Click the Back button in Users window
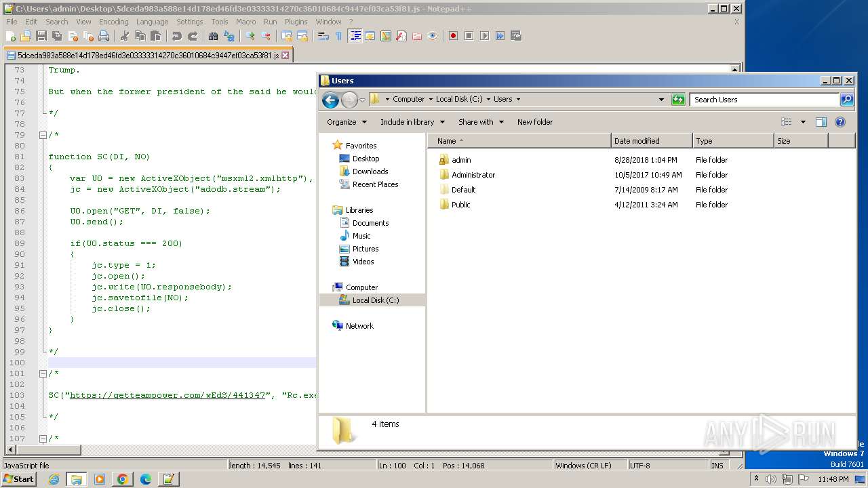The image size is (868, 488). [330, 100]
